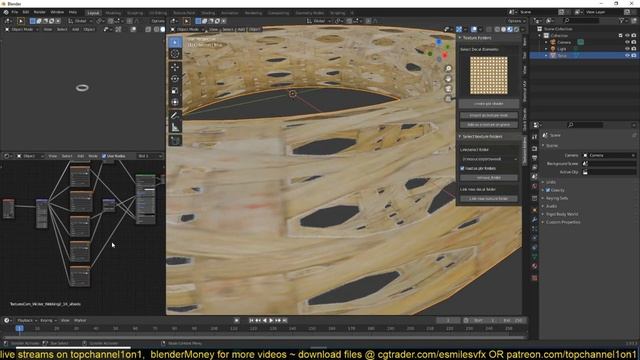The height and width of the screenshot is (360, 640).
Task: Open selected texture folder dropdown
Action: (489, 159)
